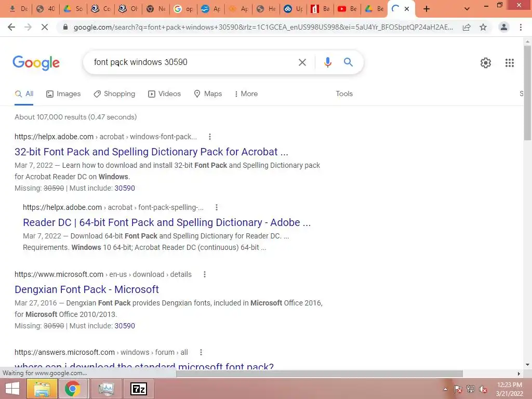This screenshot has width=532, height=399.
Task: Open the answers.microsoft.com font pack result
Action: tap(144, 366)
